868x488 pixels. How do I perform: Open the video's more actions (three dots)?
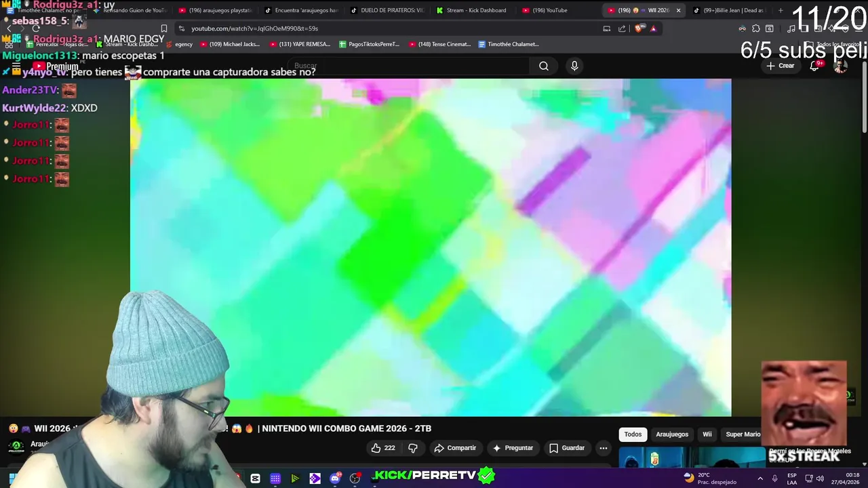point(604,448)
